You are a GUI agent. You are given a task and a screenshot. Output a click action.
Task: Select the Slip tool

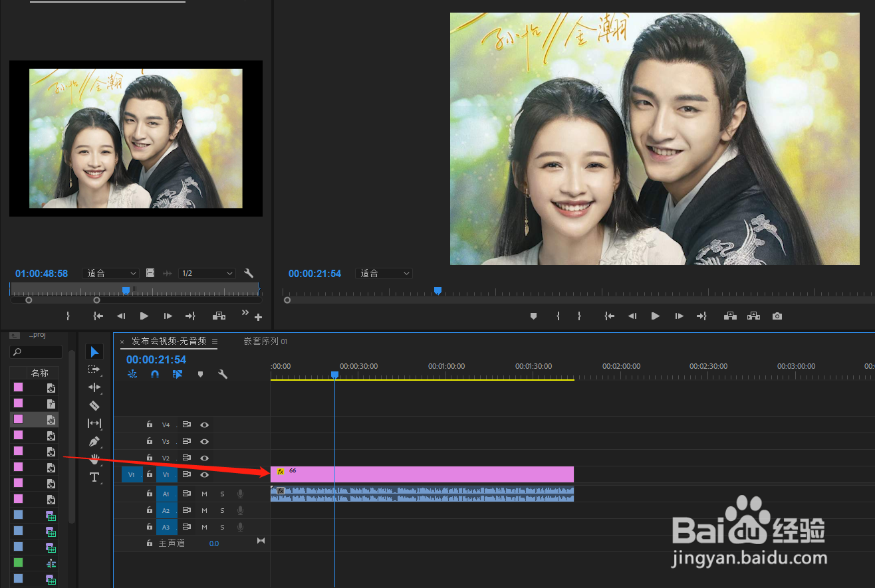click(x=94, y=423)
